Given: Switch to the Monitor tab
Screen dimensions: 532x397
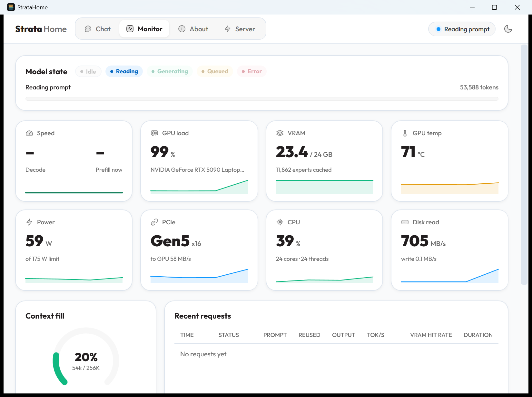Looking at the screenshot, I should [x=144, y=29].
